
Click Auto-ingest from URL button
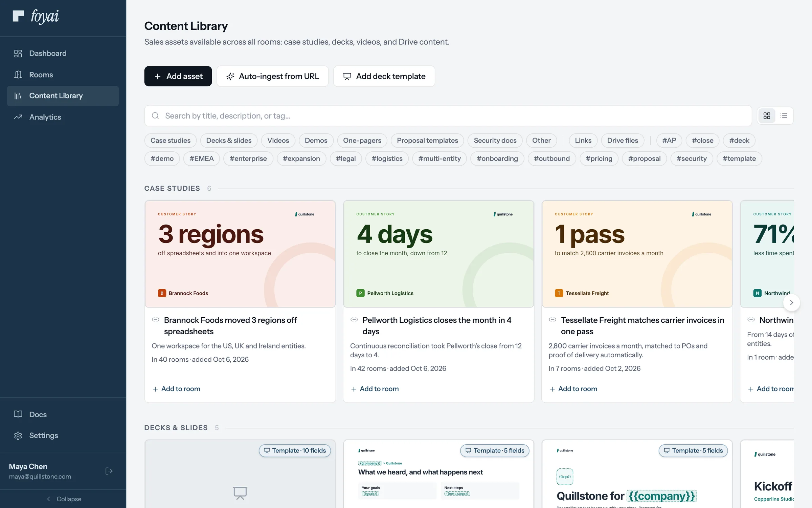[x=272, y=76]
